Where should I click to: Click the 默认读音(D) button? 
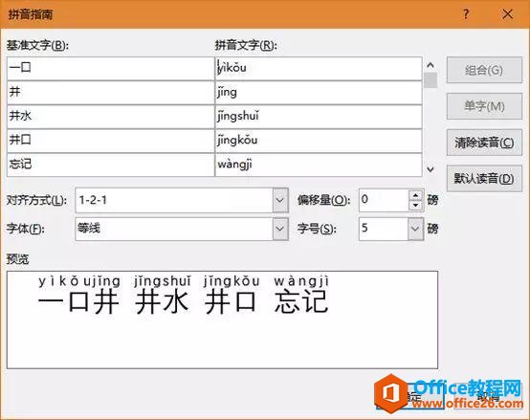coord(484,178)
